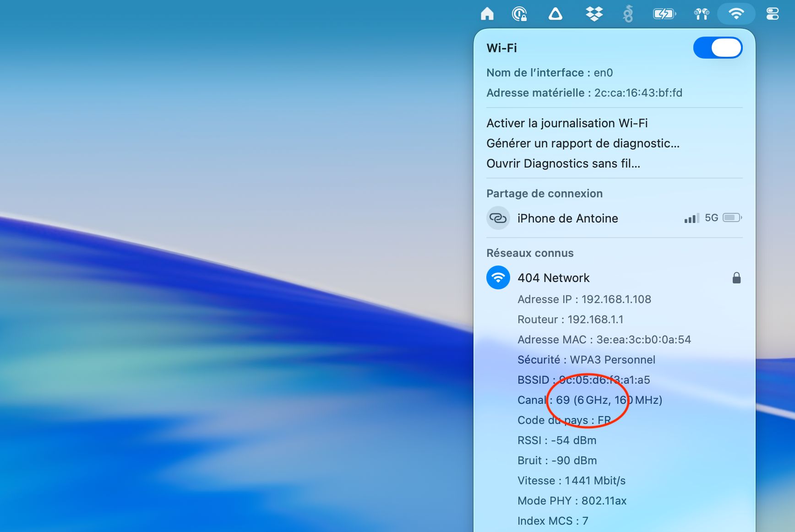795x532 pixels.
Task: Open Control Center from menu bar
Action: click(x=772, y=14)
